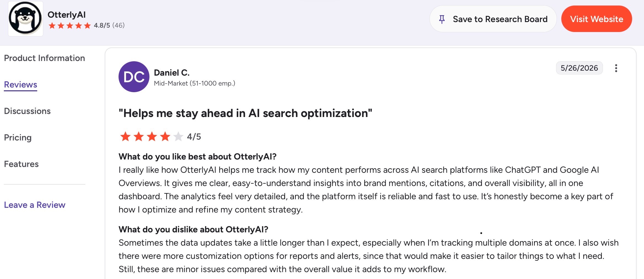Switch to the Features section
Image resolution: width=644 pixels, height=279 pixels.
coord(21,164)
